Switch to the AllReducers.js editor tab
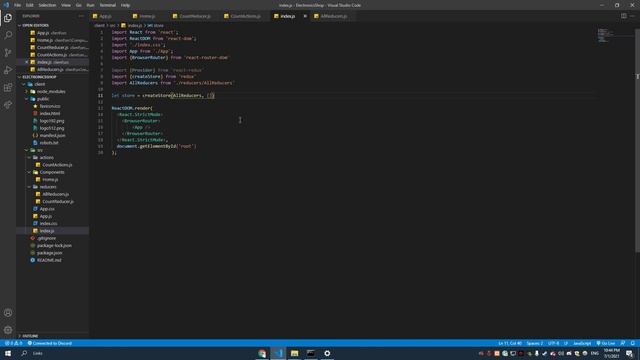The image size is (640, 360). [x=333, y=16]
